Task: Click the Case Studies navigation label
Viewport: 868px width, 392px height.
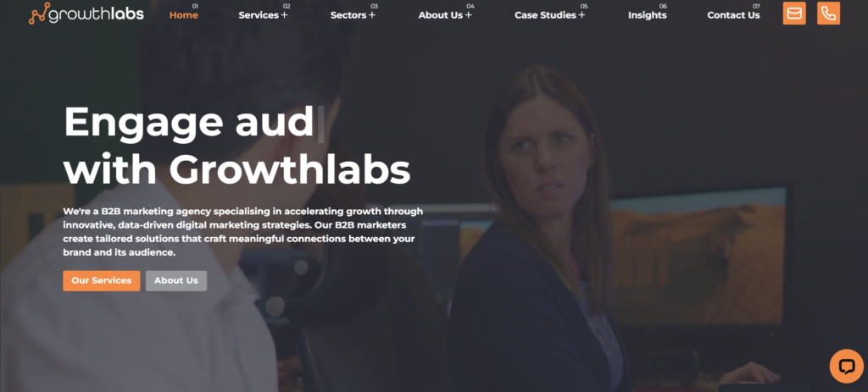Action: point(545,15)
